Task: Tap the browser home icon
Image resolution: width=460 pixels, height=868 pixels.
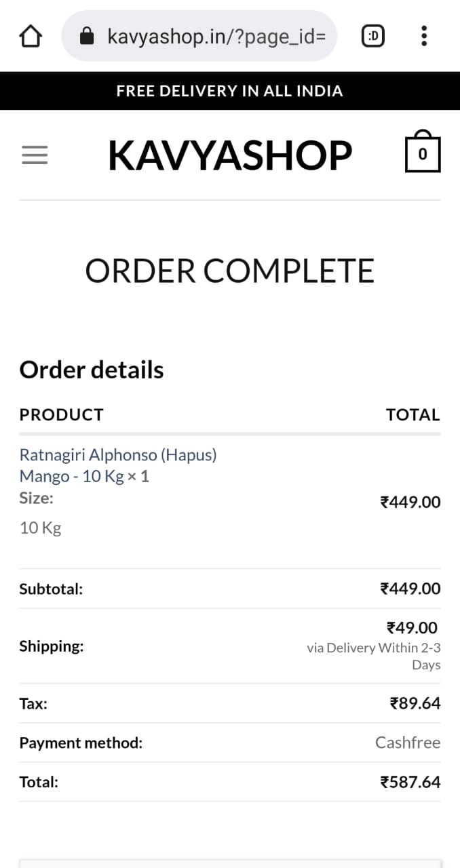Action: pos(31,36)
